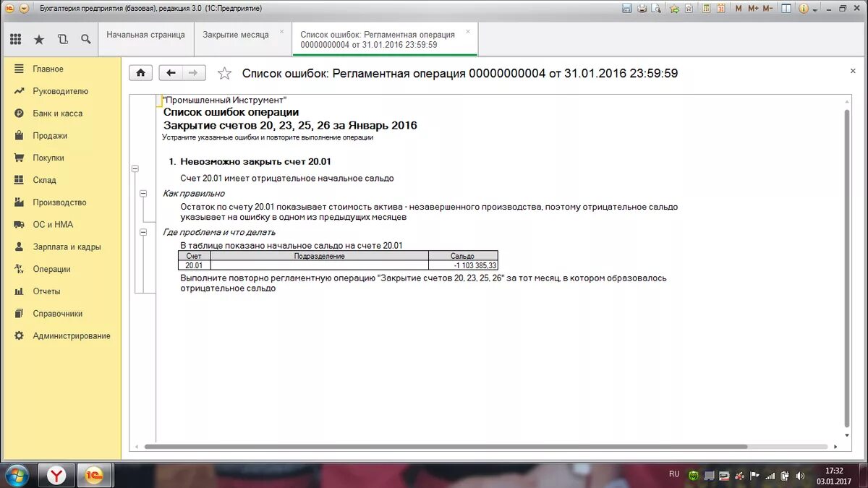
Task: Click the RU language indicator in tray
Action: (x=674, y=474)
